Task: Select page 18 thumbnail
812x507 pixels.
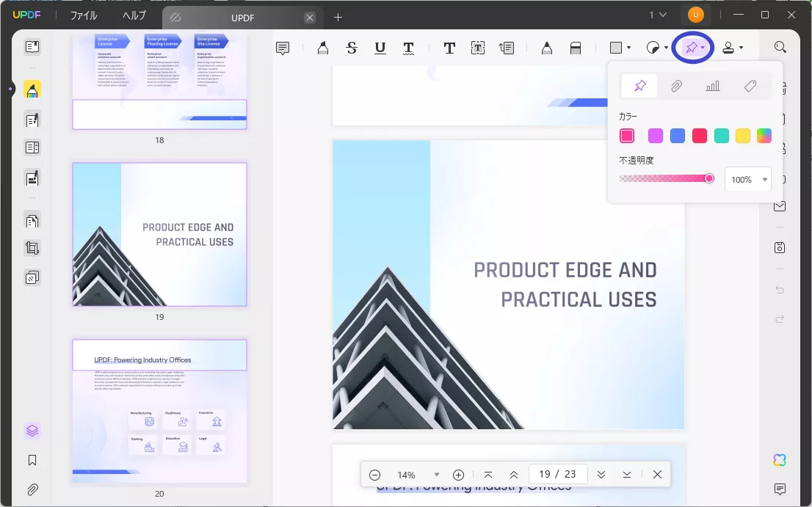Action: [x=159, y=82]
